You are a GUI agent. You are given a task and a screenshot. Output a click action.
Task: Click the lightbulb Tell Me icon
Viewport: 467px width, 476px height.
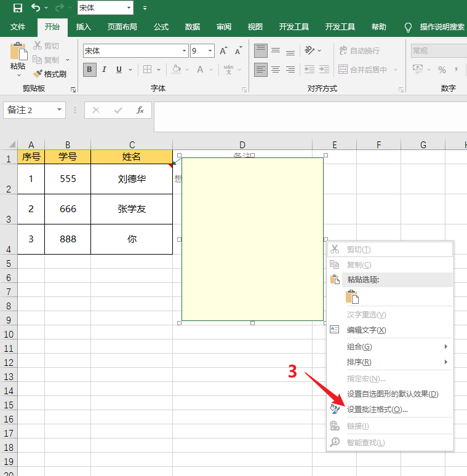(x=409, y=27)
